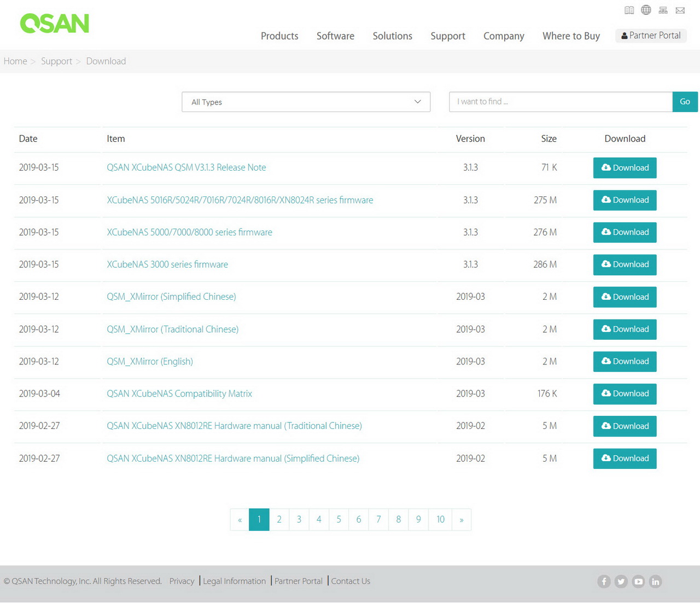
Task: Open XN8012RE Hardware manual (Traditional Chinese) link
Action: pos(234,426)
